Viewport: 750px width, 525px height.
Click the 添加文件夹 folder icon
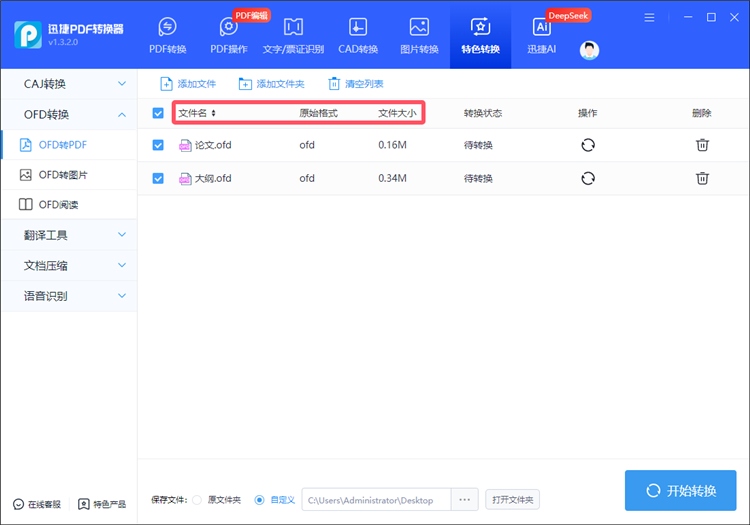[x=245, y=84]
